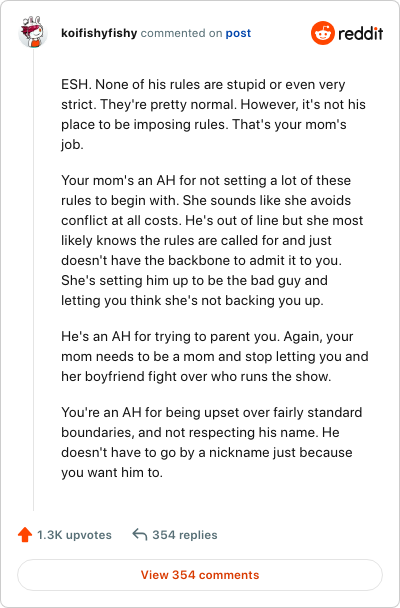Image resolution: width=400 pixels, height=608 pixels.
Task: Click the "commented on" text in header
Action: (181, 33)
